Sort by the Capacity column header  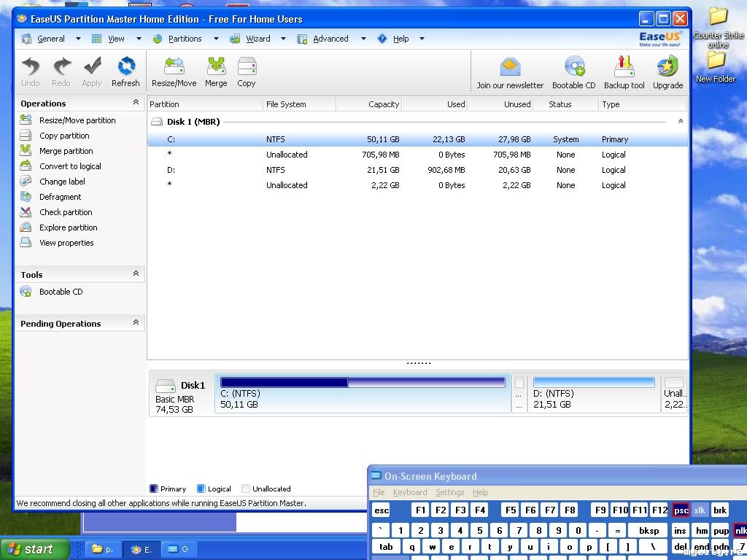(369, 104)
